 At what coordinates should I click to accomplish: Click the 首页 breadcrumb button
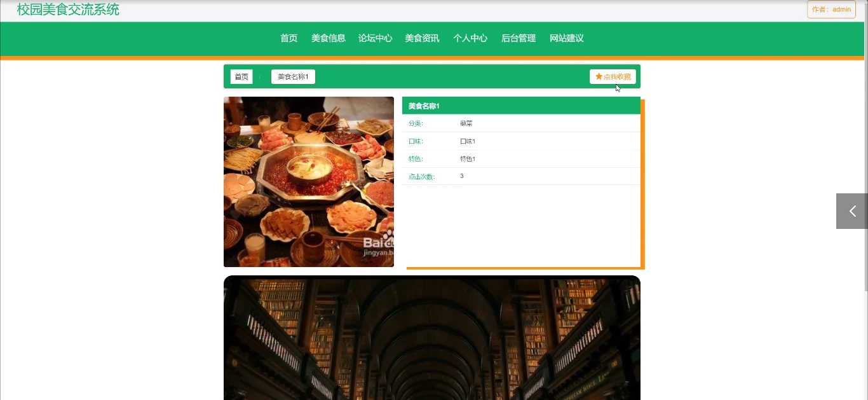pos(241,77)
